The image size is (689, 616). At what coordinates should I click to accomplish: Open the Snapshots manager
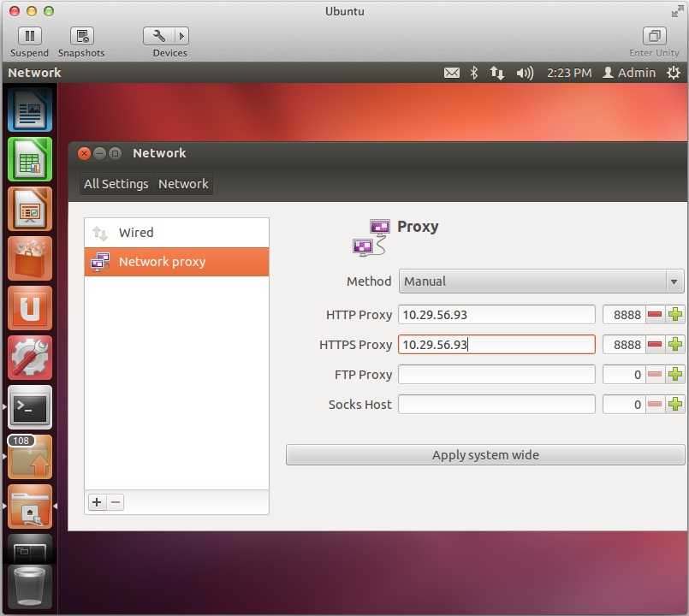(x=82, y=36)
